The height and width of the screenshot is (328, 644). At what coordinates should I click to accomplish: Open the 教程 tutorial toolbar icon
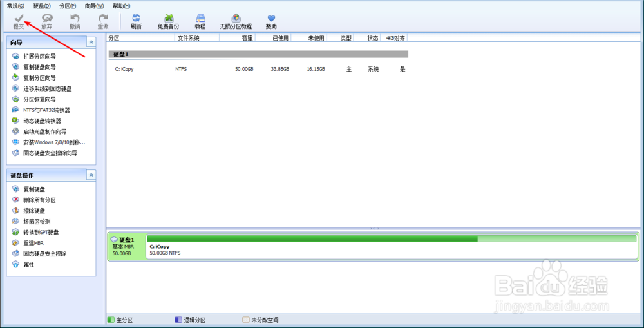click(x=200, y=22)
